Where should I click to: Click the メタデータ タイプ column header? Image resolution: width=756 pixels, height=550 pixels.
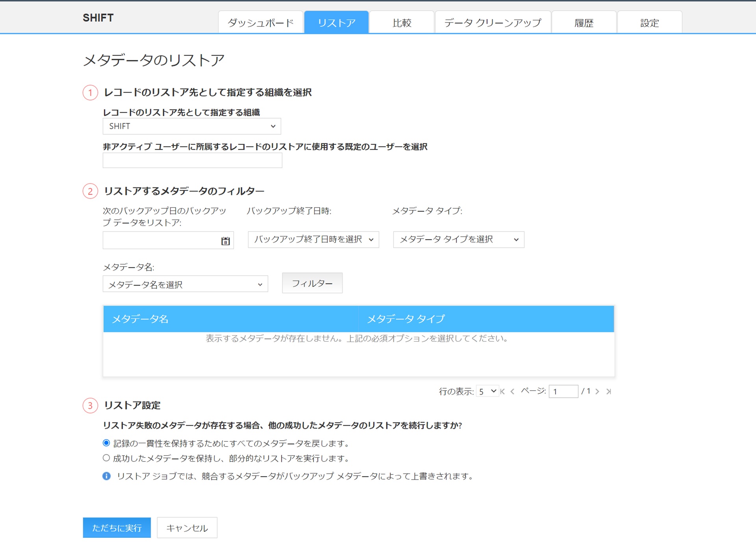tap(486, 319)
